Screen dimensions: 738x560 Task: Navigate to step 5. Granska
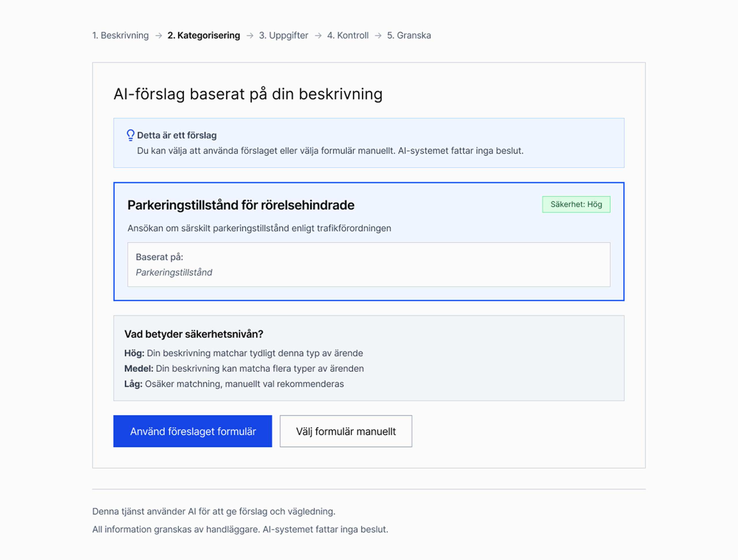tap(409, 35)
